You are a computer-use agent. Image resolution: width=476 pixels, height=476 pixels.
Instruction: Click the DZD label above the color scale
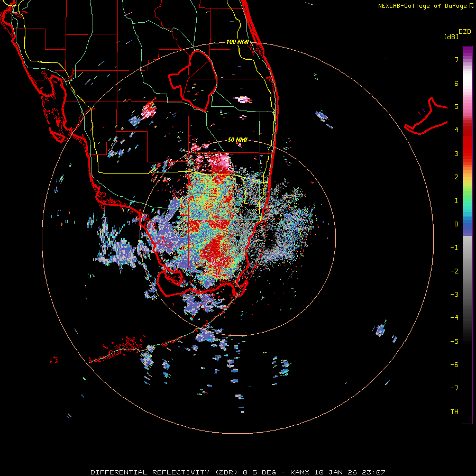(465, 32)
